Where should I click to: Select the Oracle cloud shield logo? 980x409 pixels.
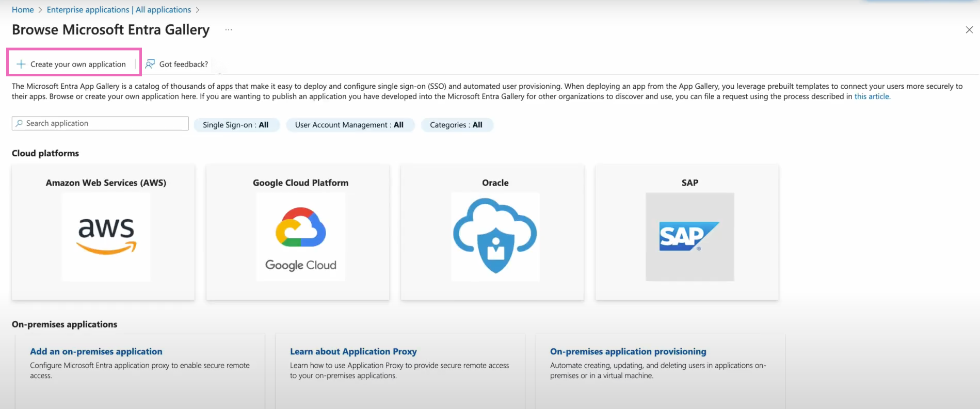pyautogui.click(x=495, y=237)
